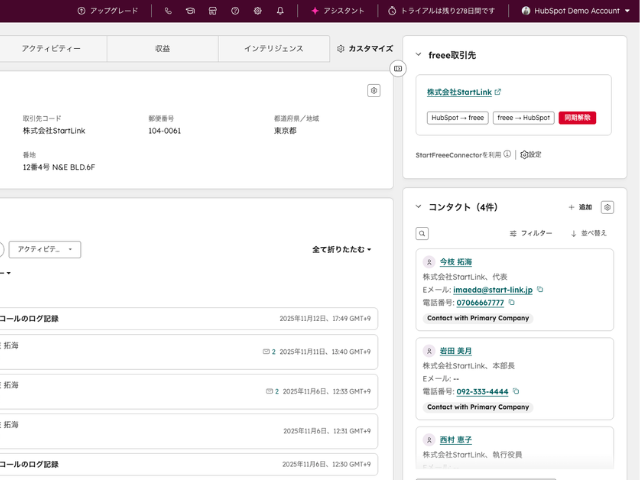Open the call log entry dated 11月6日 12:30
This screenshot has height=480, width=640.
coord(189,464)
